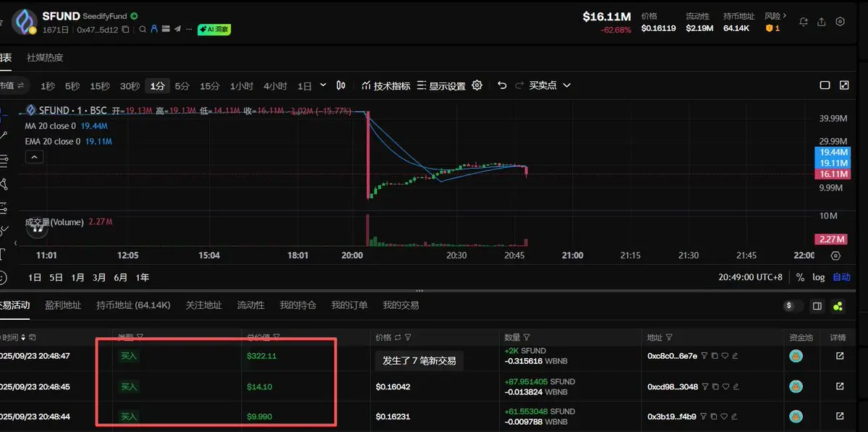
Task: Open 技术指标 technical indicators
Action: pyautogui.click(x=386, y=85)
